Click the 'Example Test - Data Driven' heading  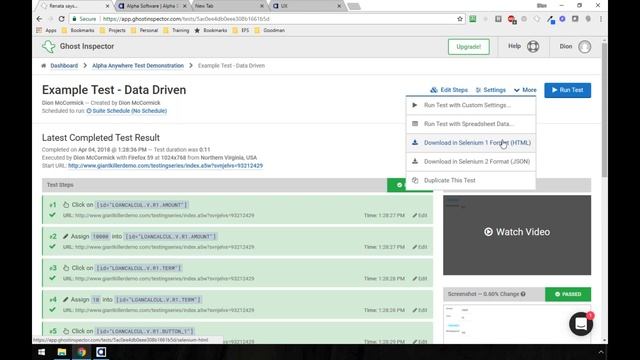[114, 90]
